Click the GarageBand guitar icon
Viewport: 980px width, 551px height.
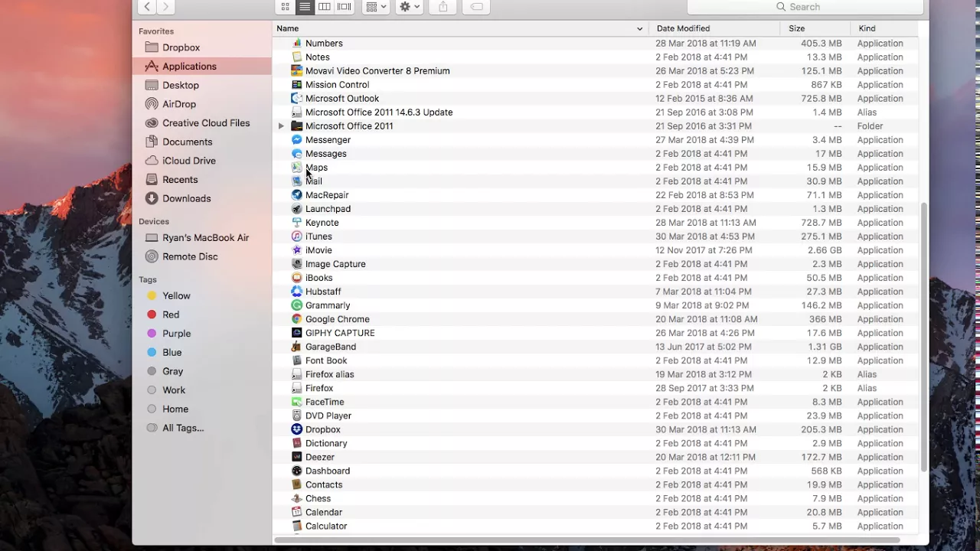297,347
